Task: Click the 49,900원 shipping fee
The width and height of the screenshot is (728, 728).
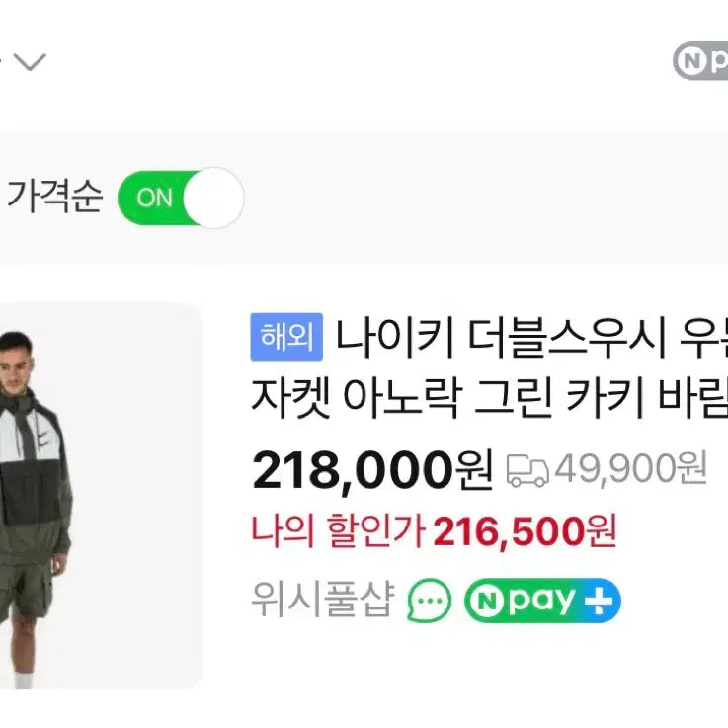Action: [630, 469]
